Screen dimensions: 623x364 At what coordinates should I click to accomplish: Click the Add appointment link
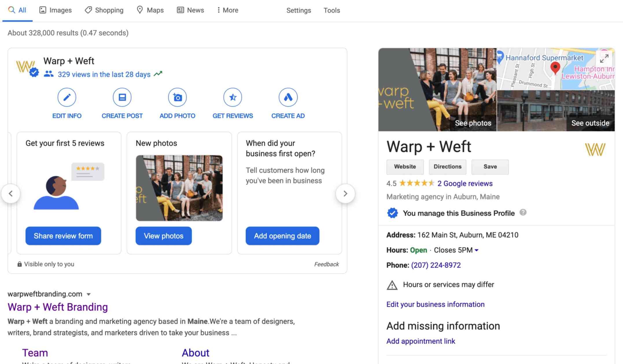(x=421, y=341)
